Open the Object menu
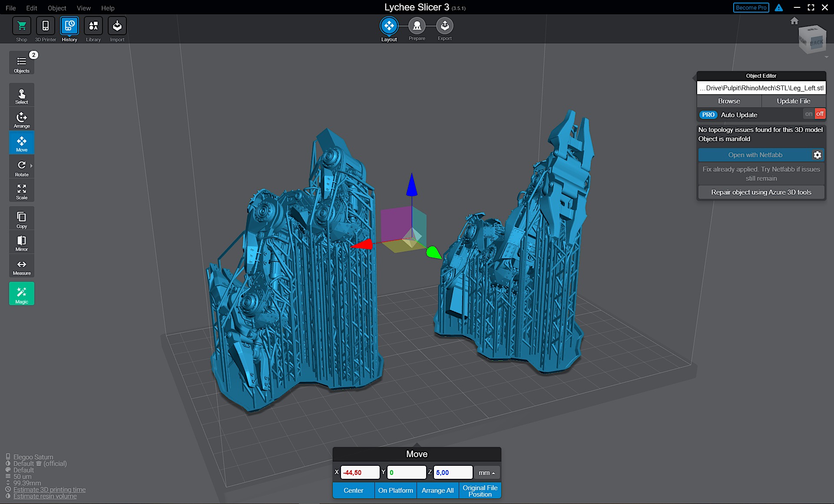The width and height of the screenshot is (834, 504). (x=57, y=8)
